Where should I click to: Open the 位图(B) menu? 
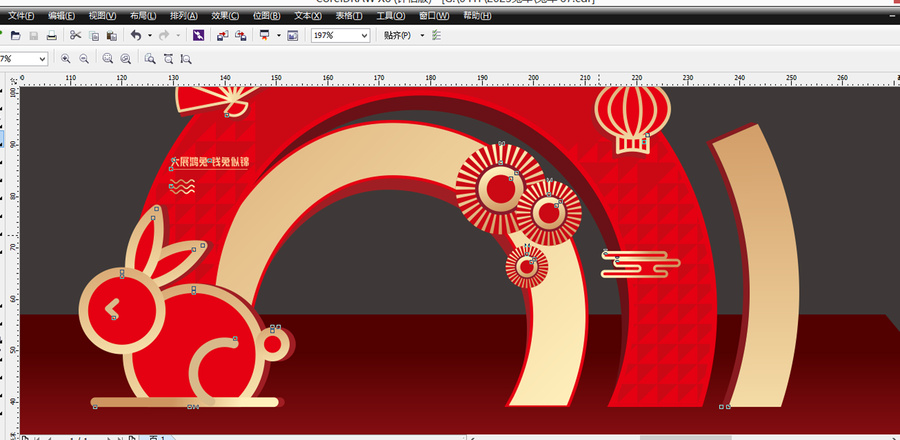[266, 16]
